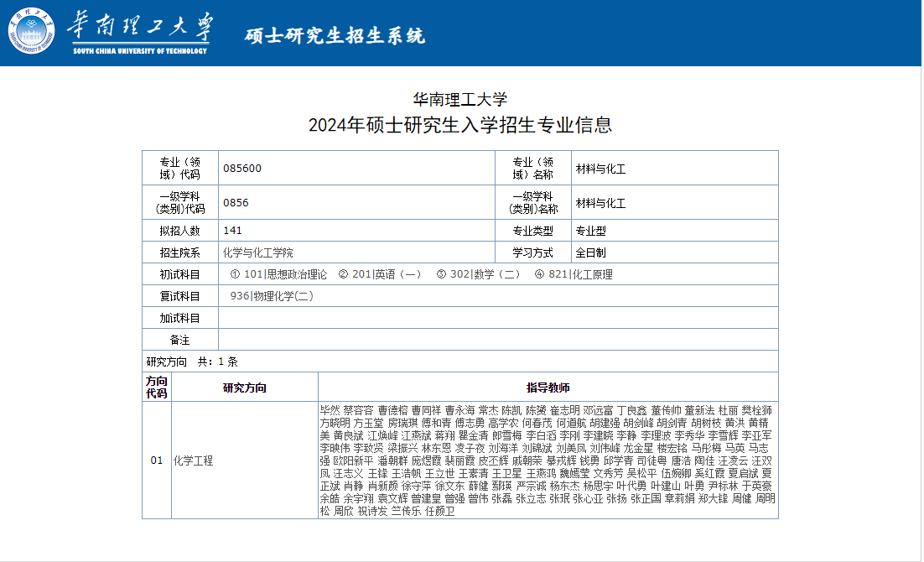This screenshot has height=562, width=924.
Task: Click the 专业类型 label cell
Action: point(532,231)
